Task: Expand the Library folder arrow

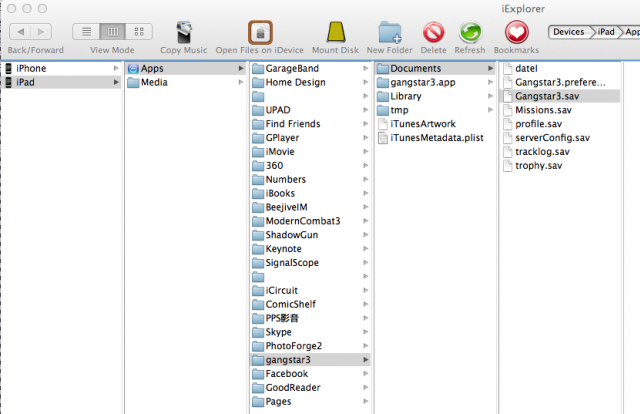Action: pos(490,96)
